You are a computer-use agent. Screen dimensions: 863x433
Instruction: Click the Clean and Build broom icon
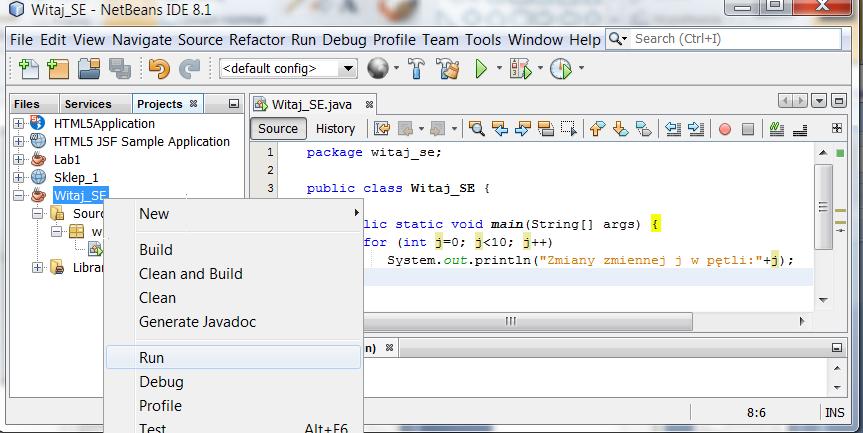(x=448, y=69)
